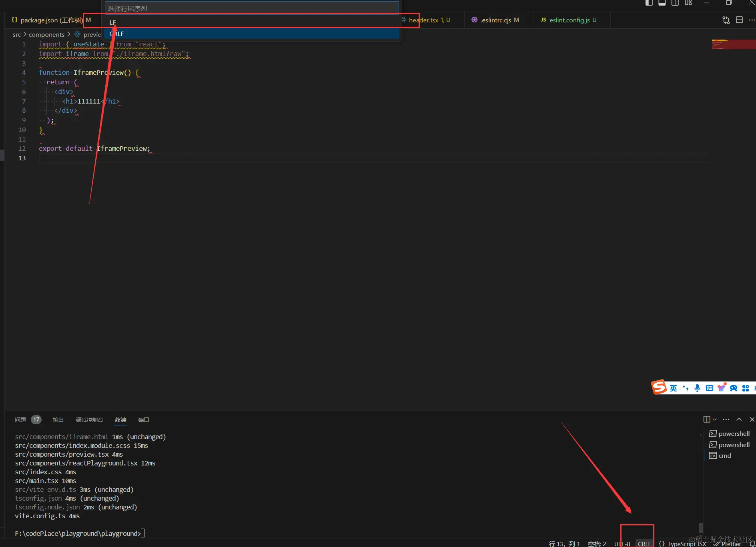This screenshot has width=756, height=547.
Task: Click the terminal line vite.config.ts 4ms
Action: 47,516
